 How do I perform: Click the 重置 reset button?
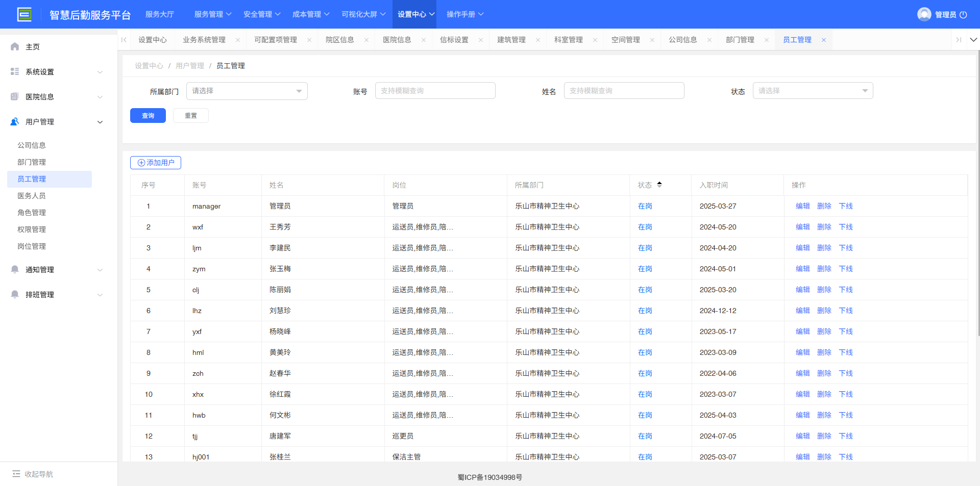[191, 116]
